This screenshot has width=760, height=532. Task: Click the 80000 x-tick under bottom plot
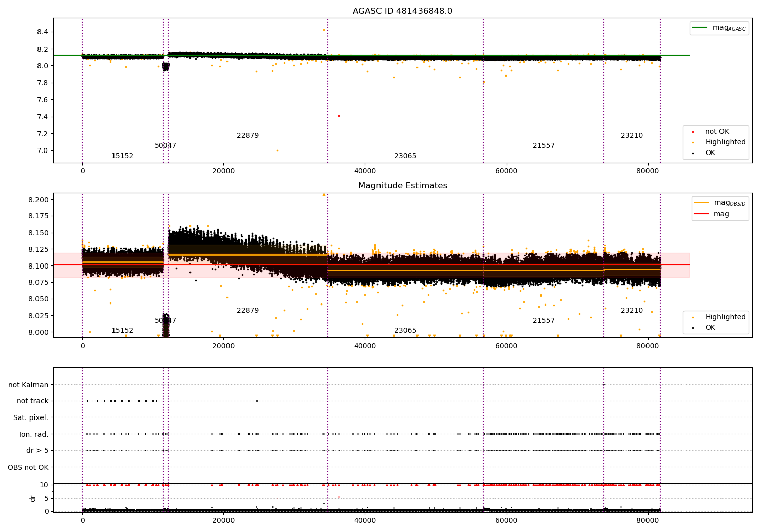648,520
